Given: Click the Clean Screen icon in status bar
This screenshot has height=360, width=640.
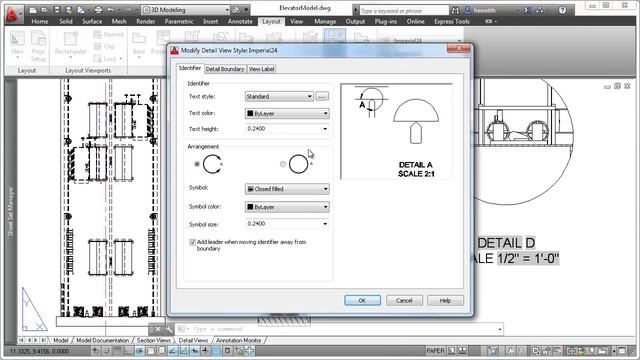Looking at the screenshot, I should click(x=622, y=351).
